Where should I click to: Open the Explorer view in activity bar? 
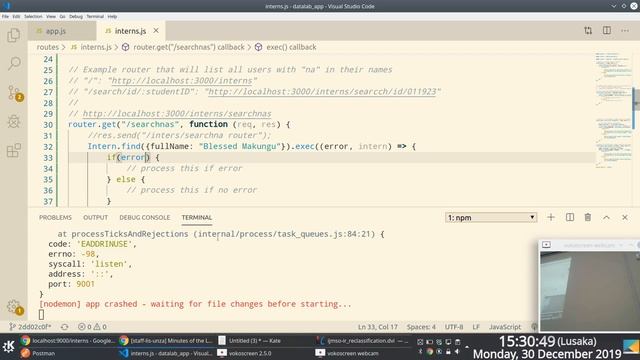coord(13,35)
